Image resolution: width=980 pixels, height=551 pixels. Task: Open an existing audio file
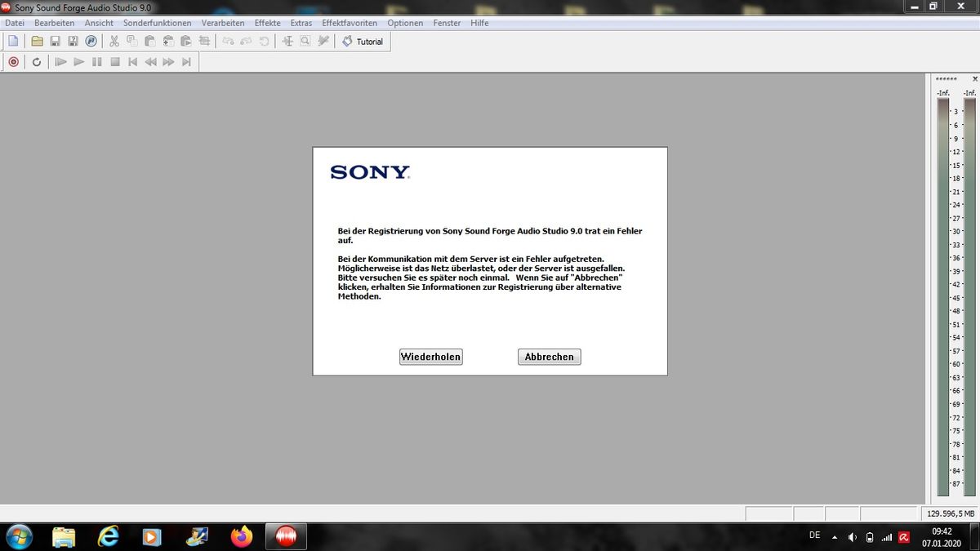(37, 40)
